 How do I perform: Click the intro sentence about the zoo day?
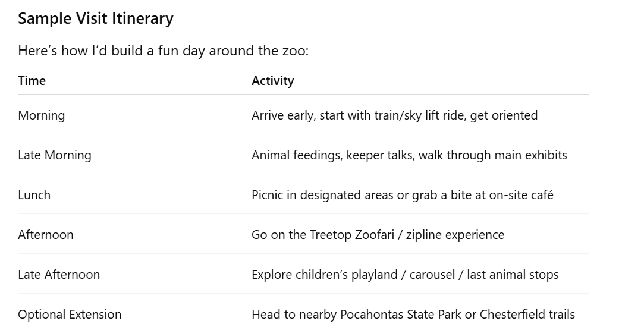coord(164,51)
